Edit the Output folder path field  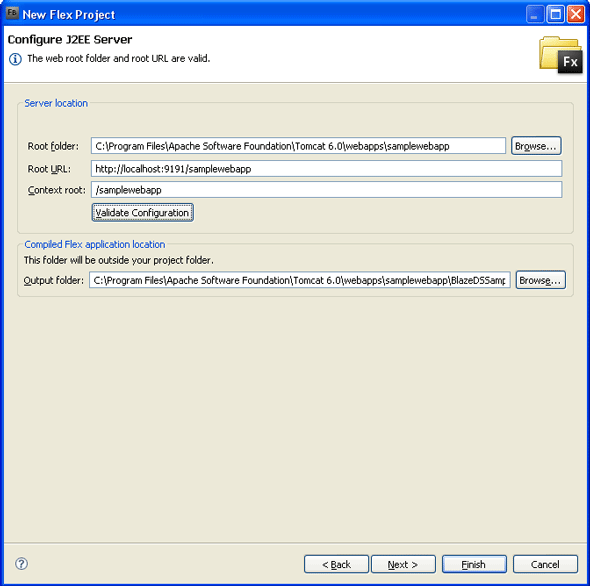300,280
